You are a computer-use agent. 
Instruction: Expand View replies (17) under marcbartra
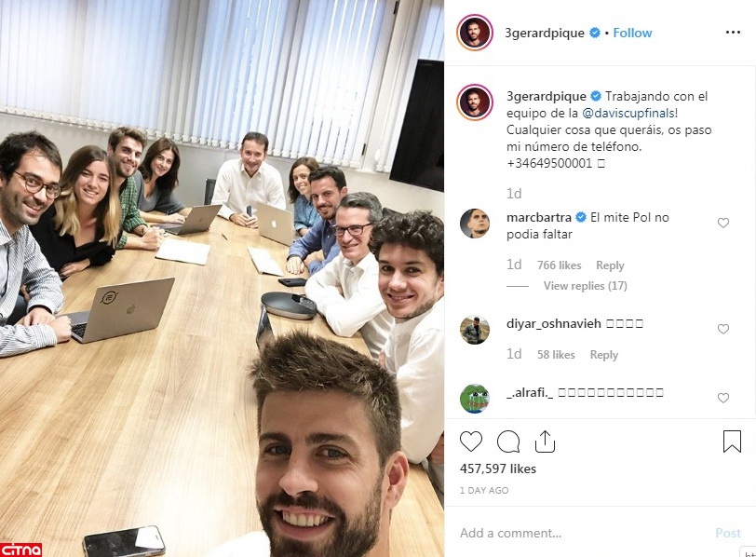(585, 286)
